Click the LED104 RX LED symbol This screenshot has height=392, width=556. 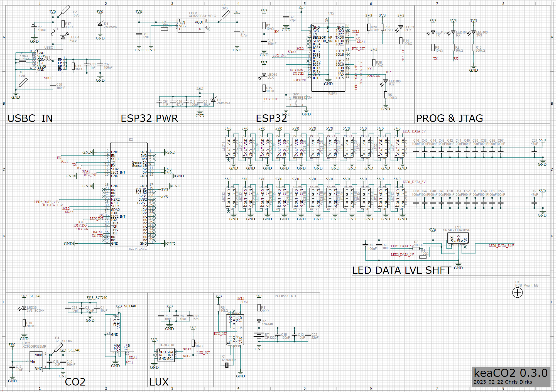coord(452,33)
